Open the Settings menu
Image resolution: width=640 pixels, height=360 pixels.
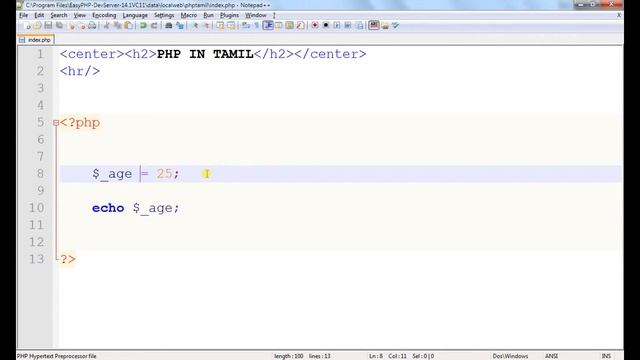pyautogui.click(x=164, y=15)
